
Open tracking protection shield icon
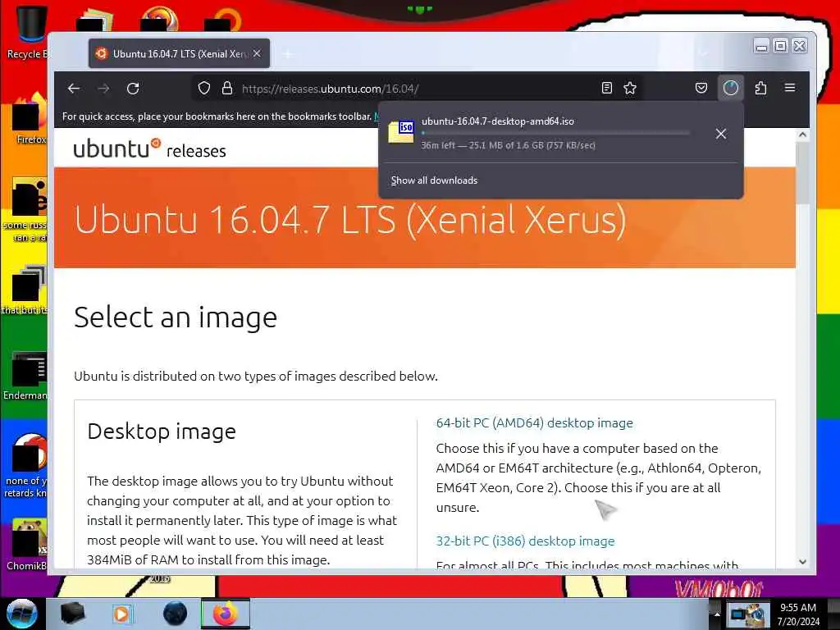[204, 89]
